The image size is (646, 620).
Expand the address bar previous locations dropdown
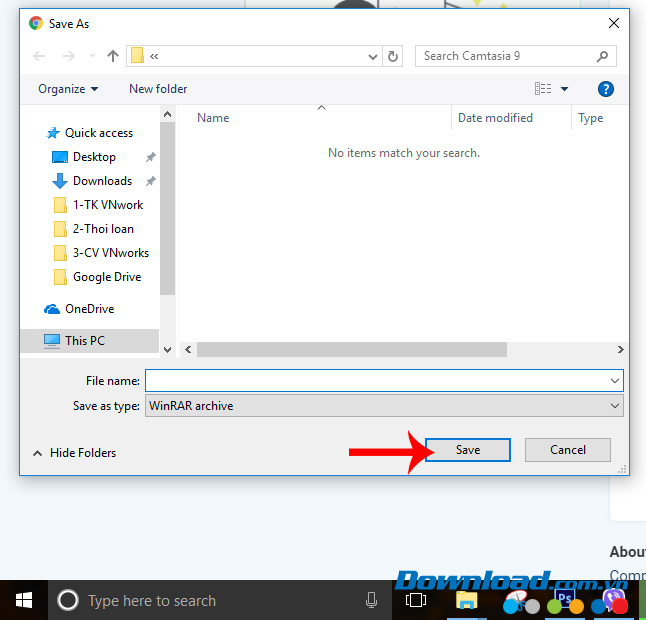[x=372, y=56]
